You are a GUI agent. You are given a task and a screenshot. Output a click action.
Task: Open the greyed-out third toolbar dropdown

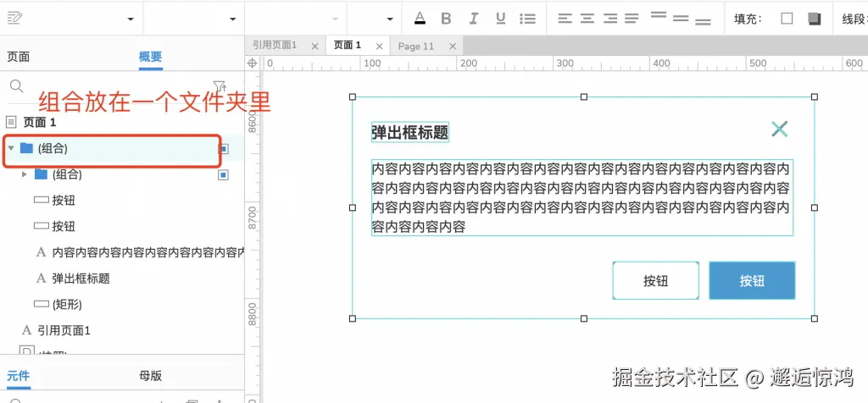click(334, 19)
